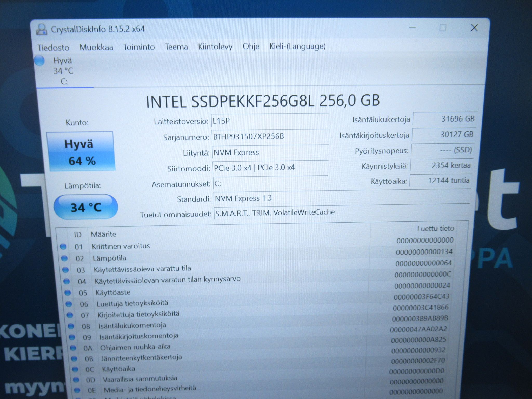Image resolution: width=532 pixels, height=399 pixels.
Task: Click the Hyvä 64 % health status button
Action: coord(81,151)
